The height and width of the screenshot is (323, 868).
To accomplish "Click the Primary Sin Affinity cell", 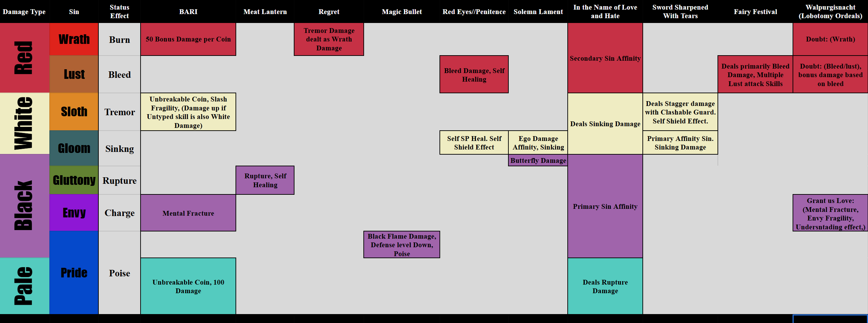I will (x=605, y=206).
